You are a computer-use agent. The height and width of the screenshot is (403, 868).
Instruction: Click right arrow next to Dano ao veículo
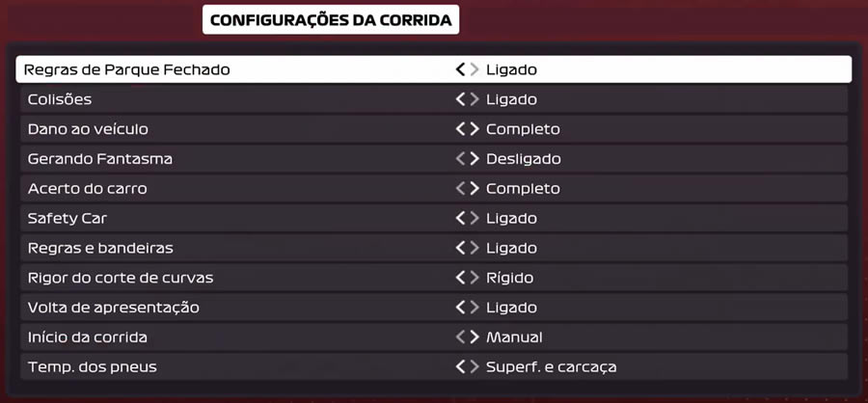[x=475, y=129]
